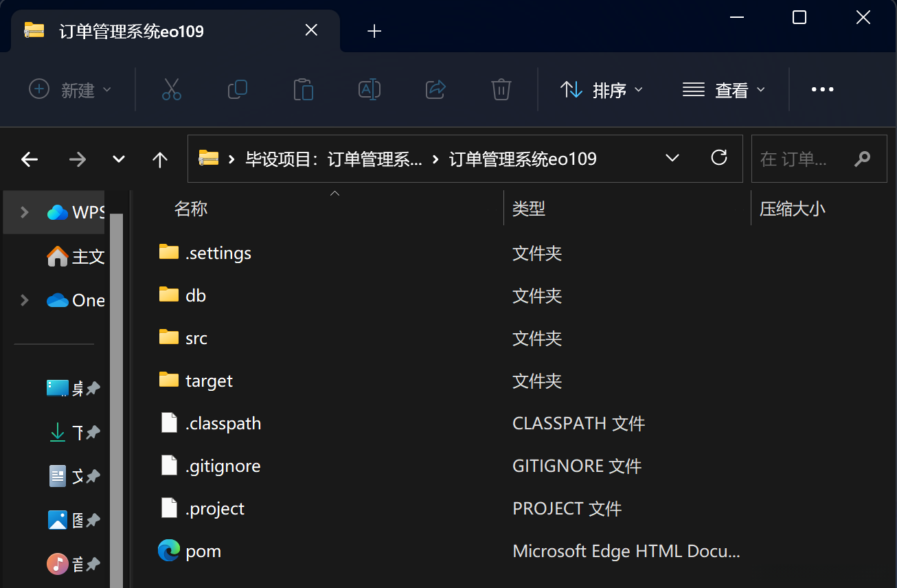
Task: Click the Delete trash can icon
Action: pos(501,89)
